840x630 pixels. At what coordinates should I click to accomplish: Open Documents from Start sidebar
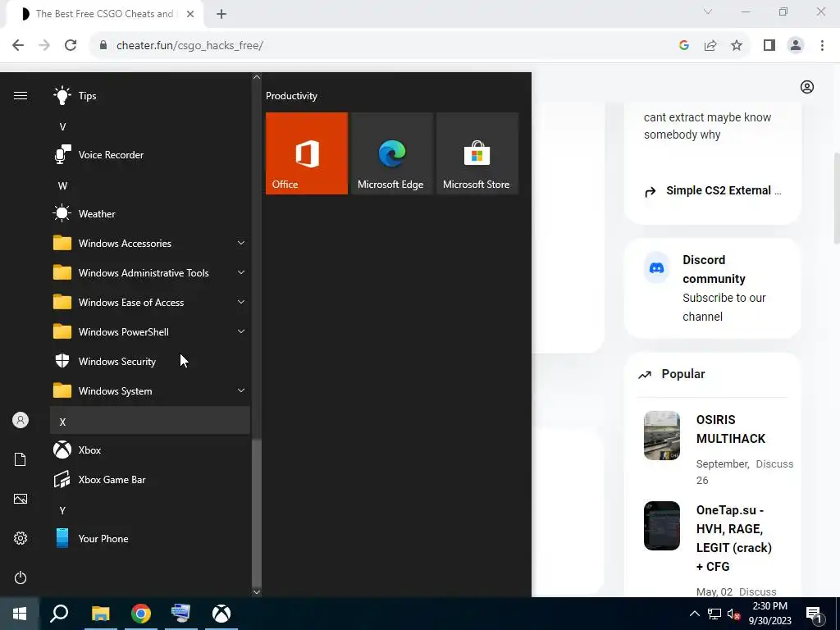point(21,459)
